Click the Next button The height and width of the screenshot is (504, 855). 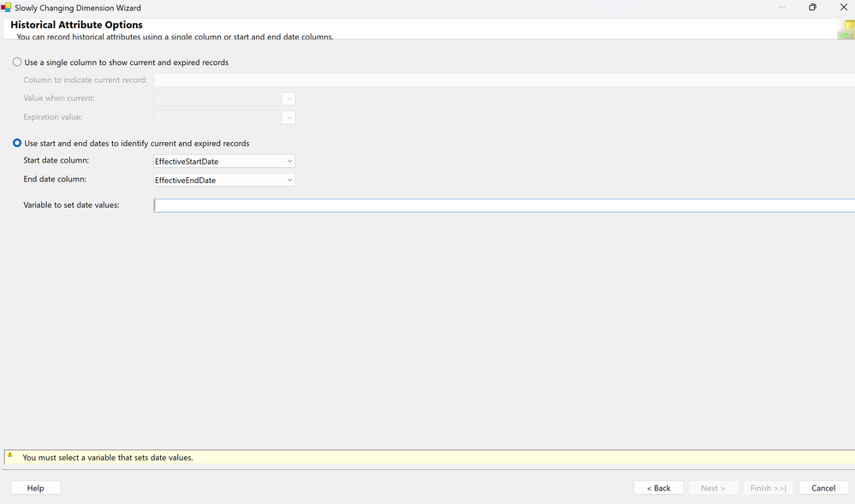[713, 488]
